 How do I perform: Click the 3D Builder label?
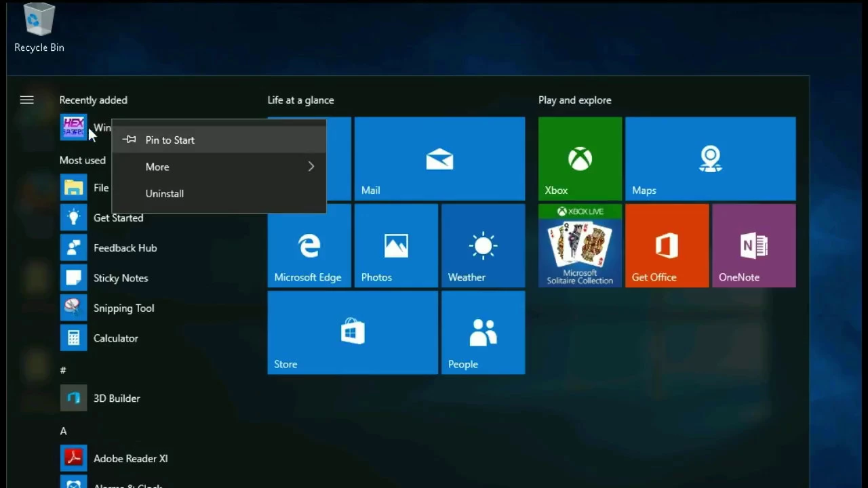coord(117,399)
